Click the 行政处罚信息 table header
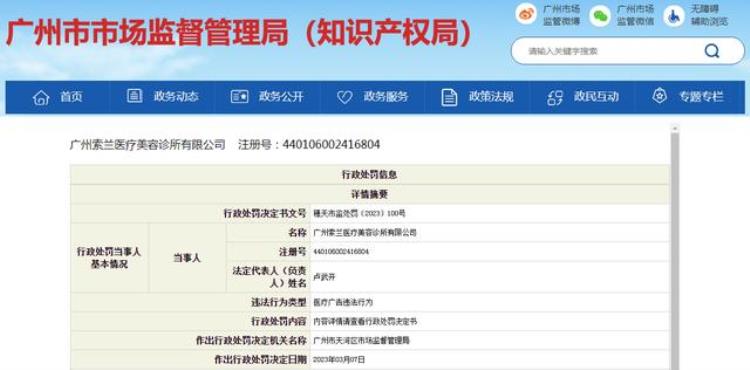Image resolution: width=750 pixels, height=370 pixels. [x=370, y=175]
